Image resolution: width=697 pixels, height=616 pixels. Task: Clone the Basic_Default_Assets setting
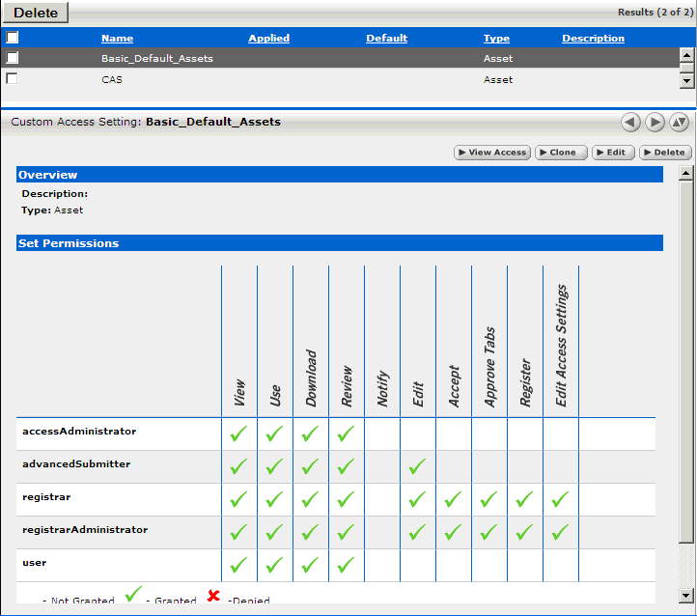[562, 153]
